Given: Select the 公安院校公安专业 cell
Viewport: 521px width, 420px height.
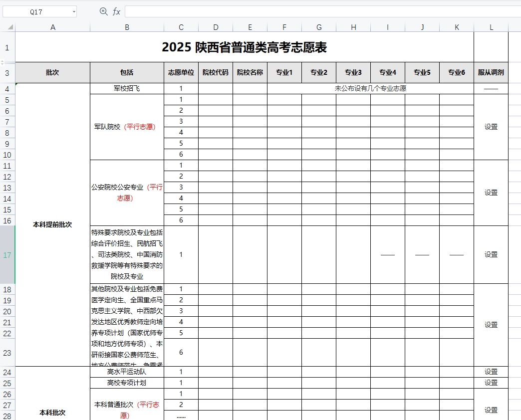Looking at the screenshot, I should 126,192.
